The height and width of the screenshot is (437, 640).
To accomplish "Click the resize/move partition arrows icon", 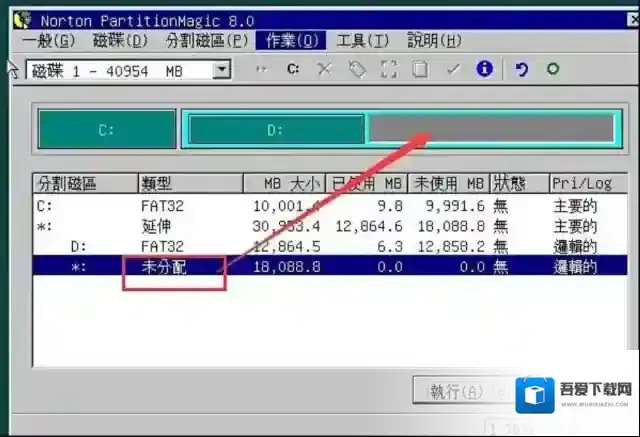I will click(x=261, y=69).
